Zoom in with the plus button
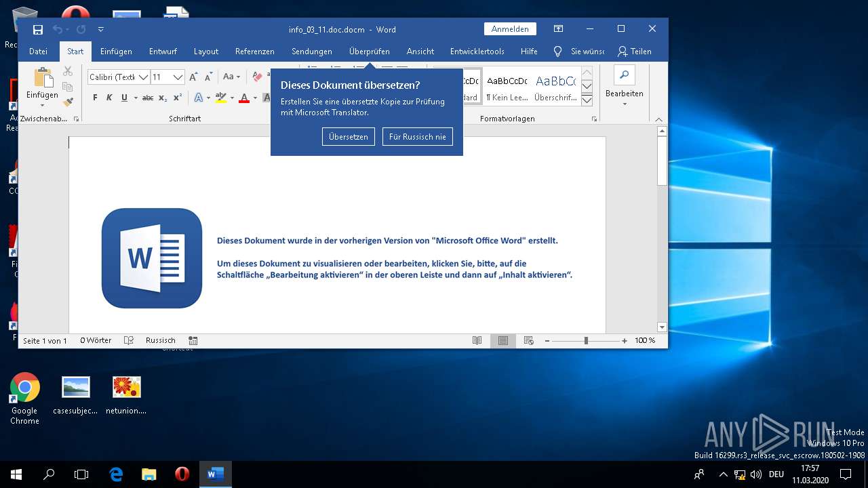Screen dimensions: 868x488 coord(625,340)
